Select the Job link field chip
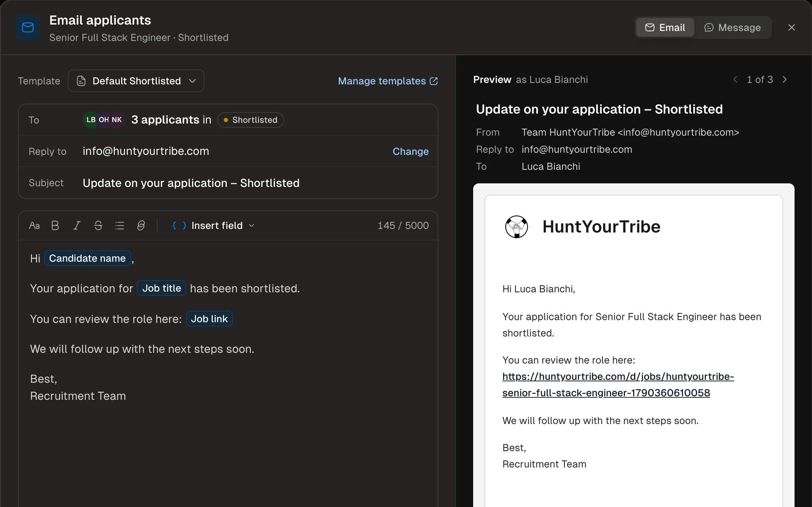The height and width of the screenshot is (507, 812). [x=209, y=319]
